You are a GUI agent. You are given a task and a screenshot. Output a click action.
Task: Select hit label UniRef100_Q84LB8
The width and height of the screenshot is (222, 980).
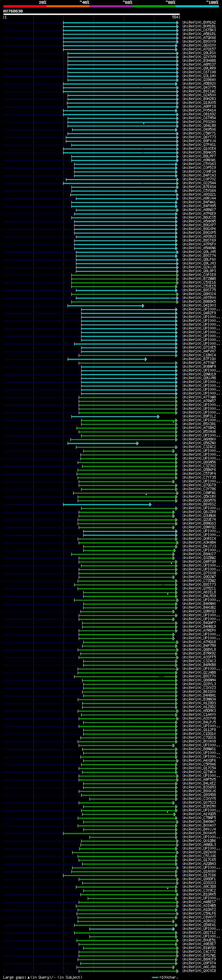[x=199, y=126]
